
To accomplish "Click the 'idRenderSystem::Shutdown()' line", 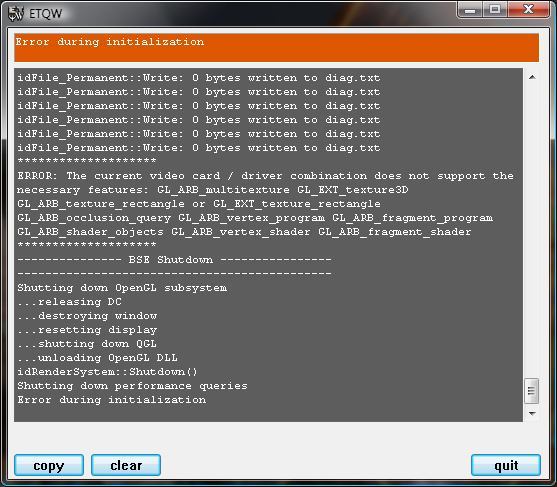I will 107,372.
